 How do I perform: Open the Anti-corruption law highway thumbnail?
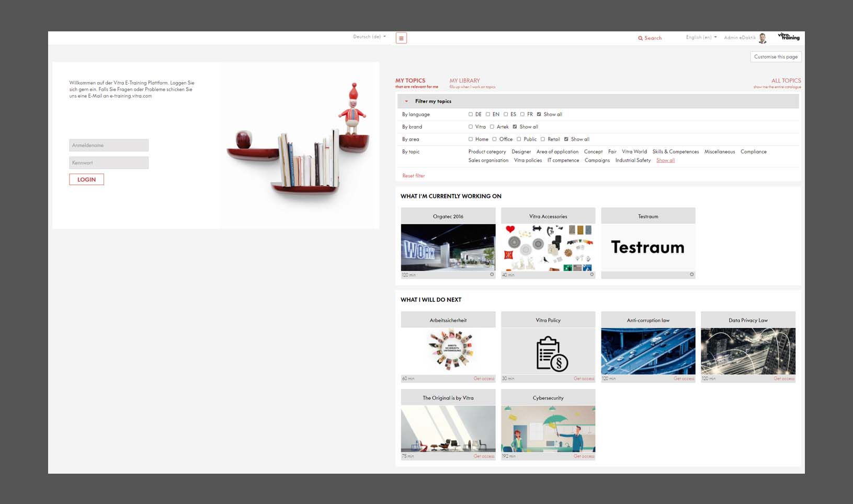coord(648,351)
